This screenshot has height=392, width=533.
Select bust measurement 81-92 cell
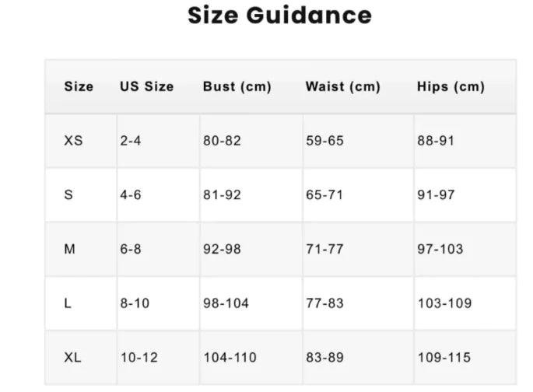pyautogui.click(x=222, y=195)
